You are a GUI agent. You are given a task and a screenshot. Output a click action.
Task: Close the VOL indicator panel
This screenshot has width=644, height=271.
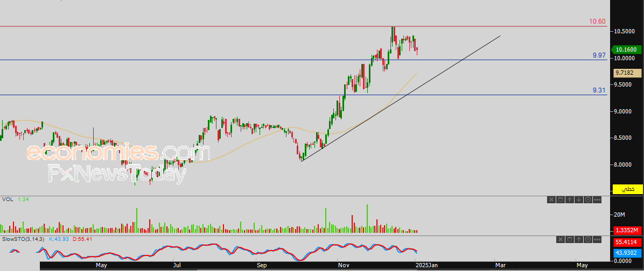coord(551,200)
